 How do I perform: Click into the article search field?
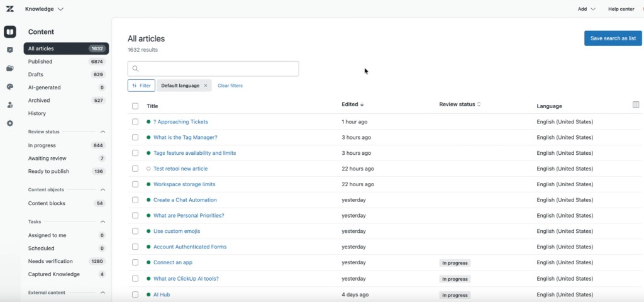(x=213, y=69)
